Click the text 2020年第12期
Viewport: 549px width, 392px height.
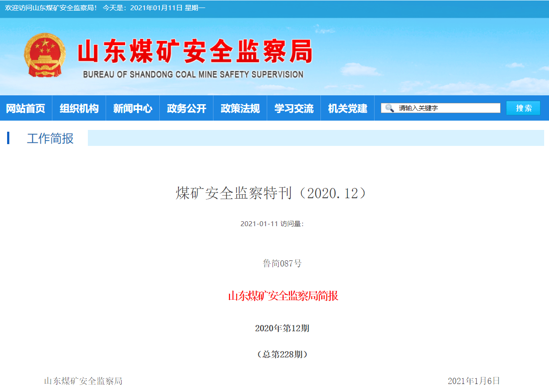282,328
